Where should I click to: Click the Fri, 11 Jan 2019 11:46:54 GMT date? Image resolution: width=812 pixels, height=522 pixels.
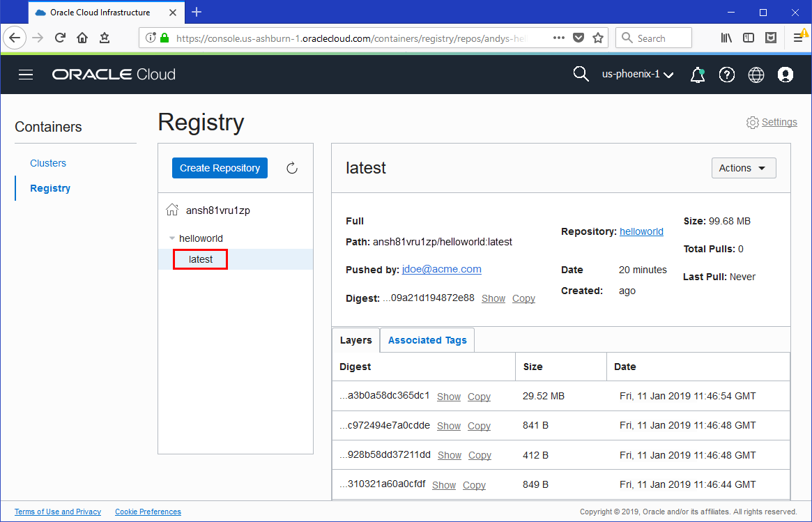pos(688,396)
